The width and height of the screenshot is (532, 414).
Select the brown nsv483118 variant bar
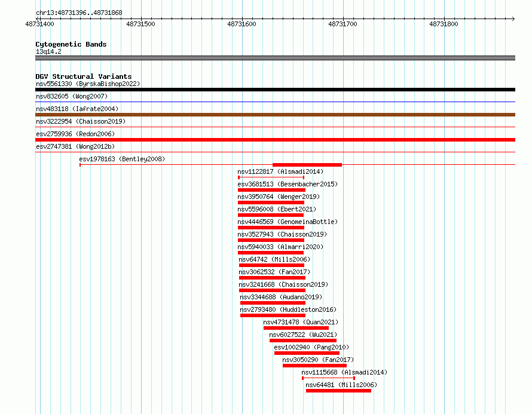(x=275, y=115)
